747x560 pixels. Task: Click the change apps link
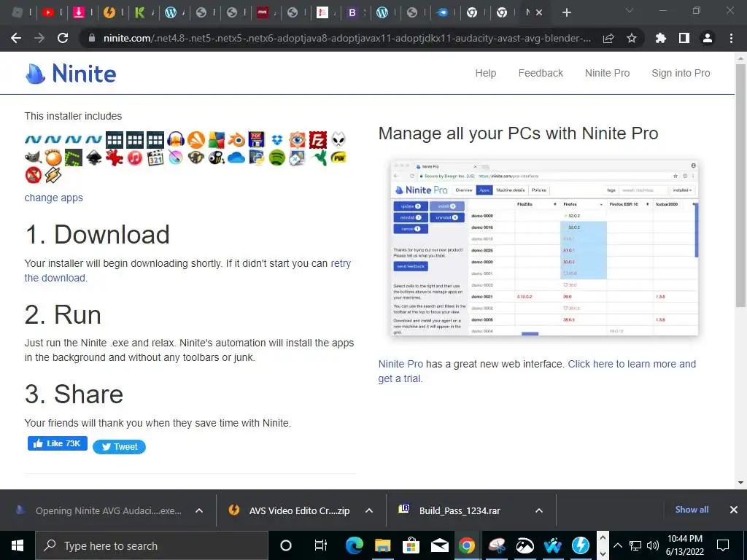54,198
